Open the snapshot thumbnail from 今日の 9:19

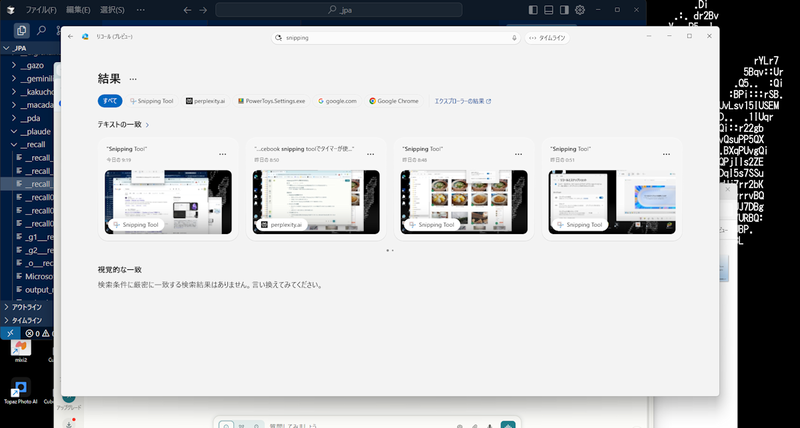168,202
